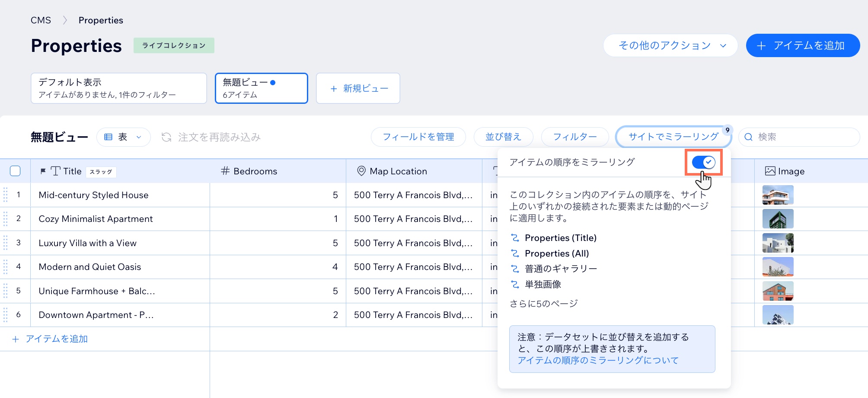Image resolution: width=868 pixels, height=398 pixels.
Task: Click the Image column picture icon
Action: [770, 171]
